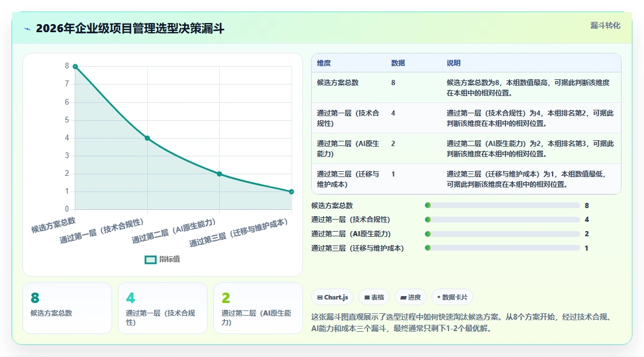644x357 pixels.
Task: Click the 数据卡片 tag chip
Action: pyautogui.click(x=452, y=297)
